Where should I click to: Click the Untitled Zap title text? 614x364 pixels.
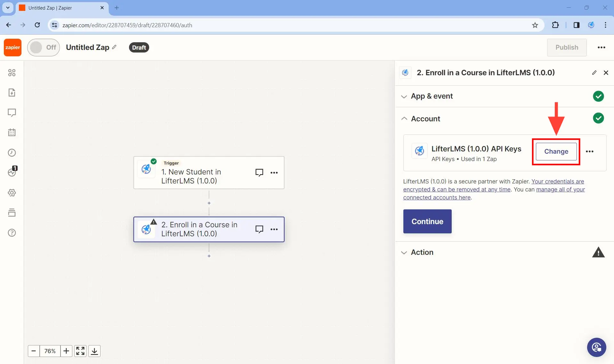coord(87,47)
